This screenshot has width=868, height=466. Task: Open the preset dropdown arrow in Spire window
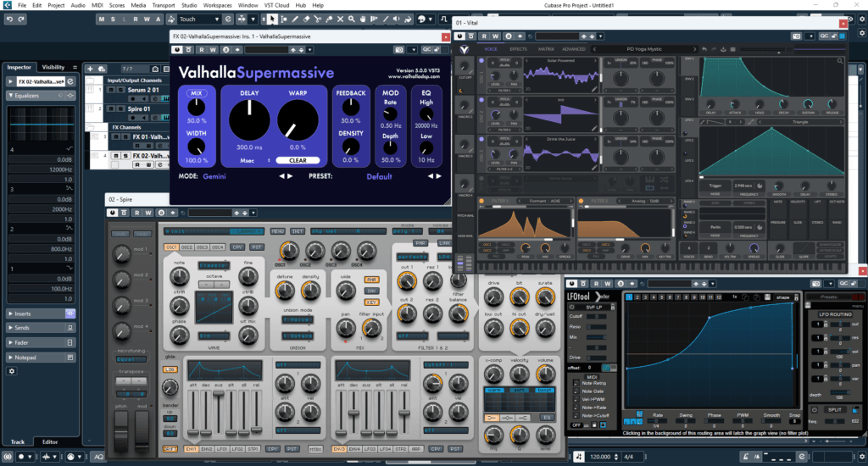[253, 213]
